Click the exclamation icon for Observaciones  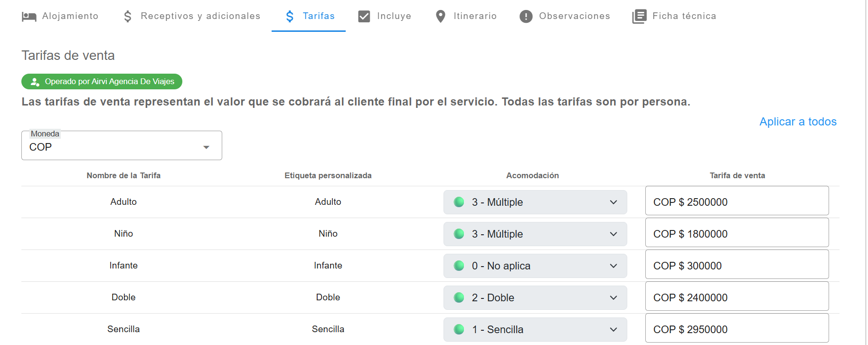coord(526,17)
